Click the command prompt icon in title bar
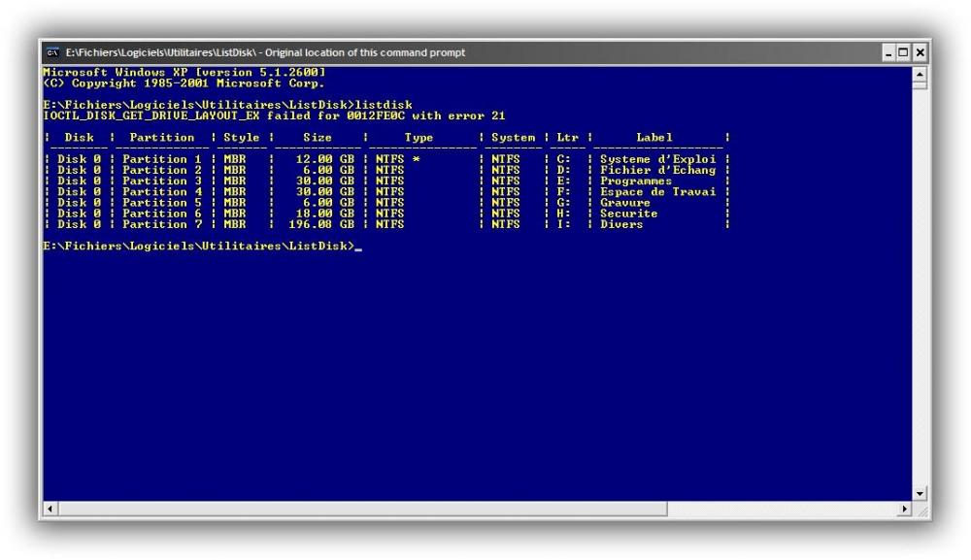971x560 pixels. click(52, 51)
